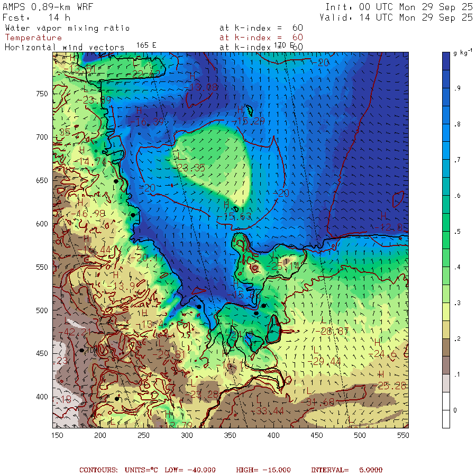The width and height of the screenshot is (476, 476).
Task: Click the '-25.28' temperature label
Action: (x=390, y=386)
